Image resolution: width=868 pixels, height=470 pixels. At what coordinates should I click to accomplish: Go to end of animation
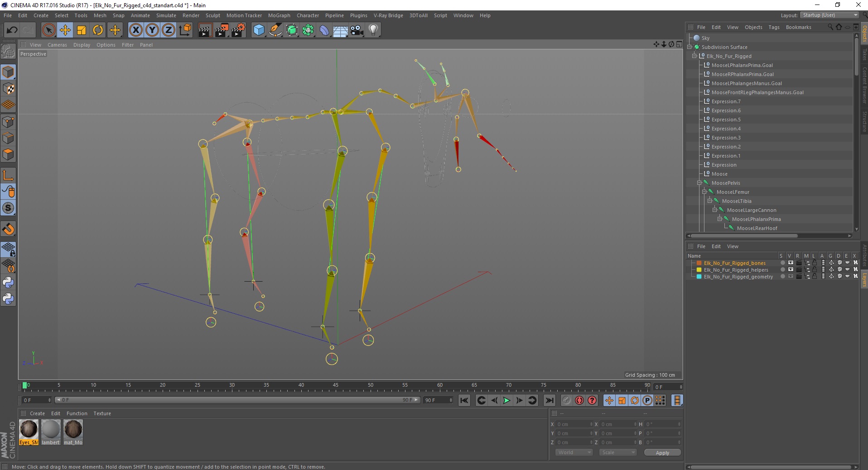[x=549, y=400]
